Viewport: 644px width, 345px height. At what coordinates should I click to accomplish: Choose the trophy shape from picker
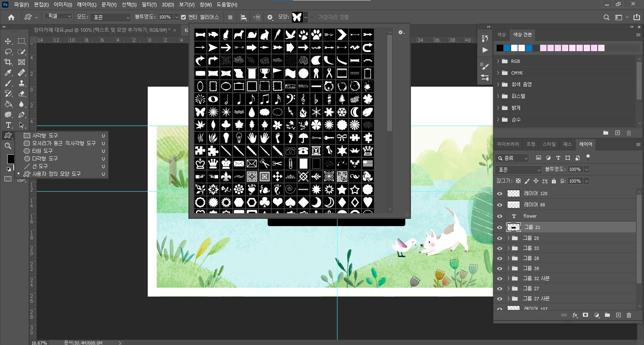pos(264,73)
